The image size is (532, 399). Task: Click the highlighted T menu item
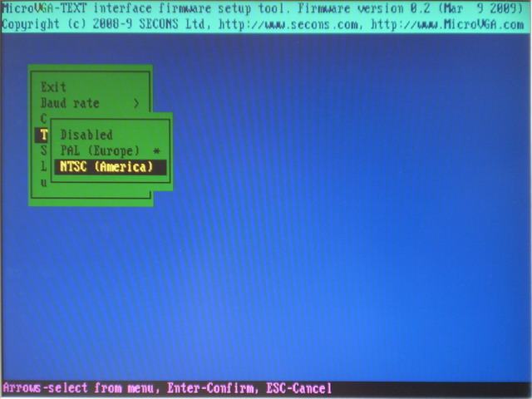coord(42,135)
